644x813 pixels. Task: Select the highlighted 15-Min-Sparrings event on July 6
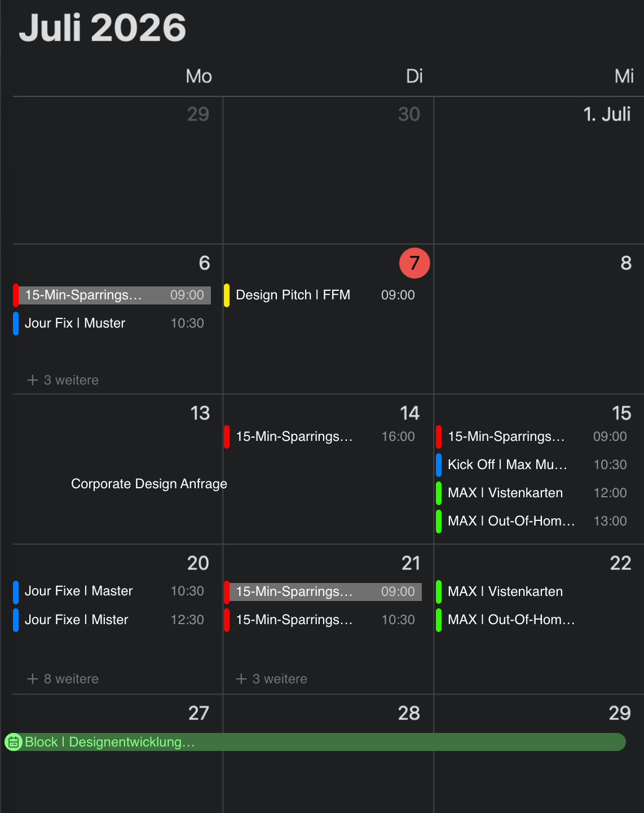coord(112,295)
